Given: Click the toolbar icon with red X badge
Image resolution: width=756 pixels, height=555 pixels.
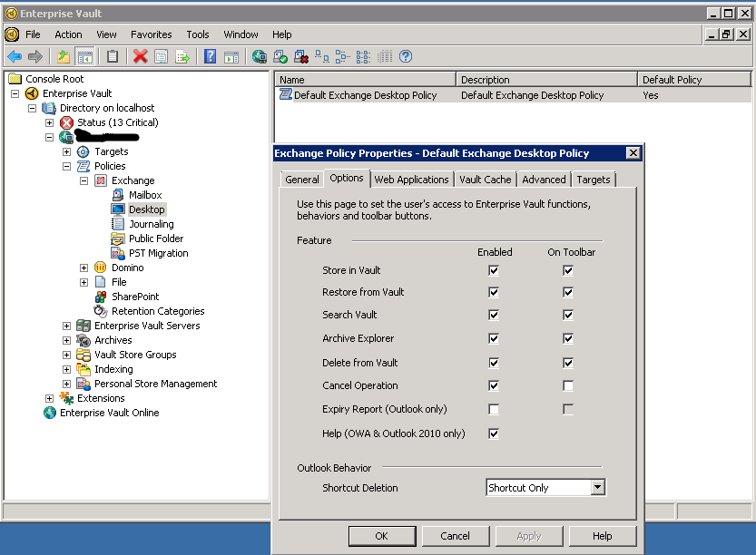Looking at the screenshot, I should [x=301, y=57].
